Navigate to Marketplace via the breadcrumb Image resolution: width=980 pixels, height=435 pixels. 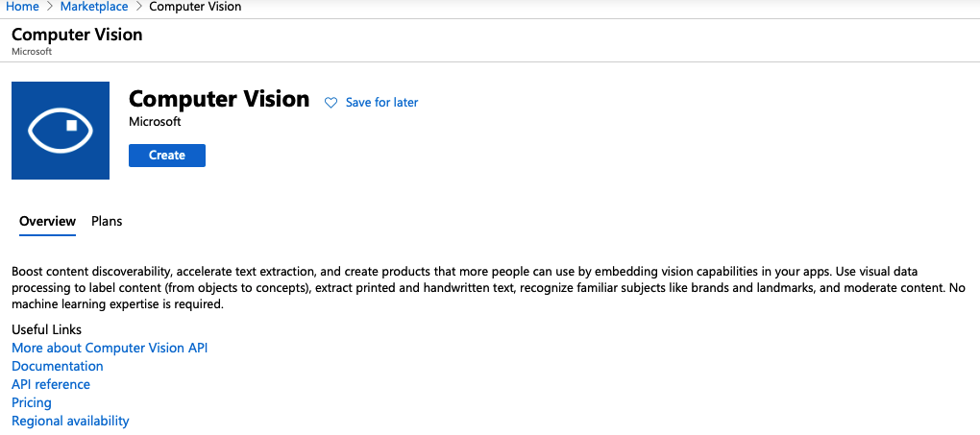pyautogui.click(x=93, y=7)
